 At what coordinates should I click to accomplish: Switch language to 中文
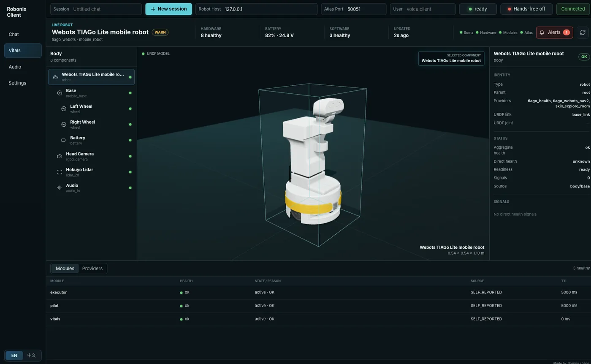(32, 356)
